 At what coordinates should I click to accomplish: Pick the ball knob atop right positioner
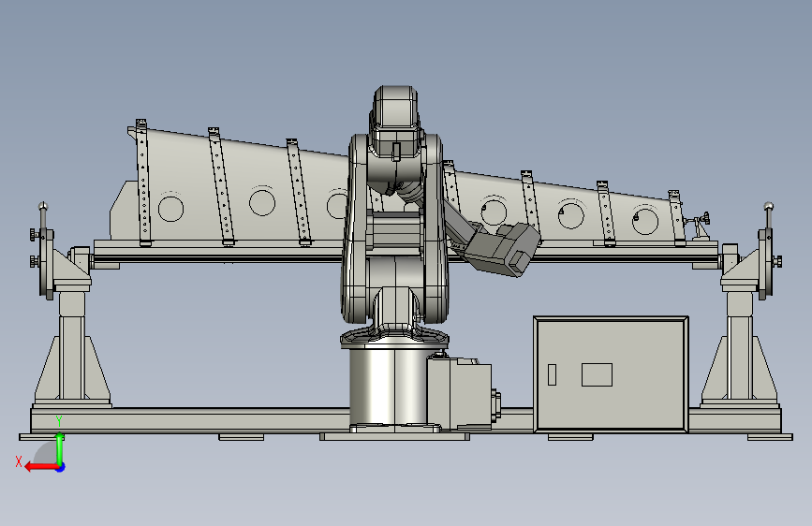click(769, 207)
